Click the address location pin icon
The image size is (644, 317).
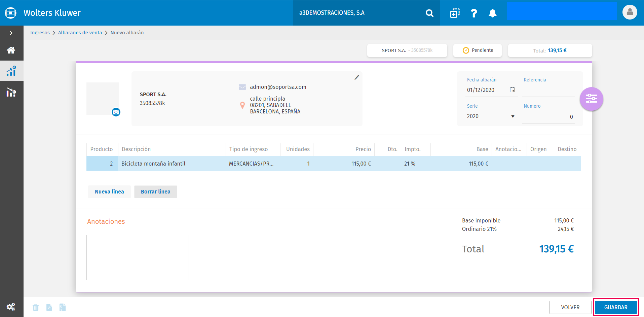(x=242, y=105)
